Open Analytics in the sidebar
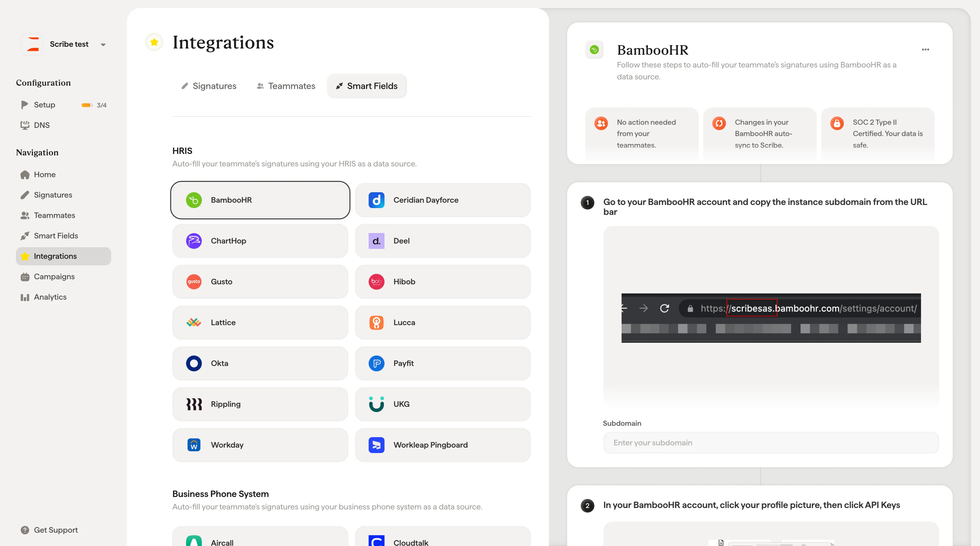The width and height of the screenshot is (980, 546). click(50, 297)
